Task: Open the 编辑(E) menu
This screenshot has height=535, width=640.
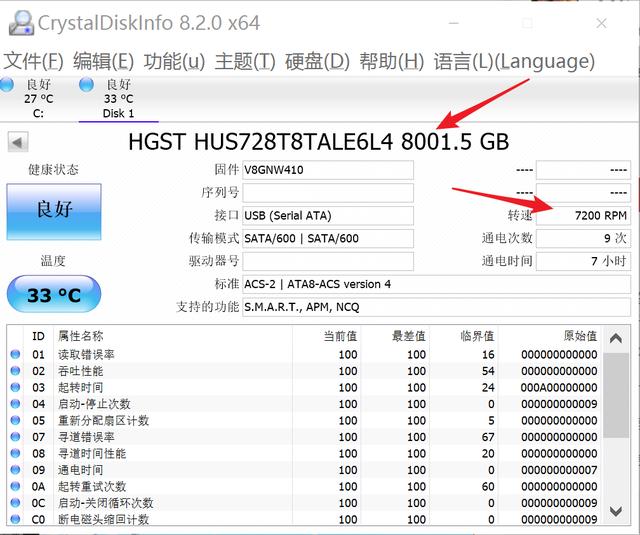Action: click(x=104, y=61)
